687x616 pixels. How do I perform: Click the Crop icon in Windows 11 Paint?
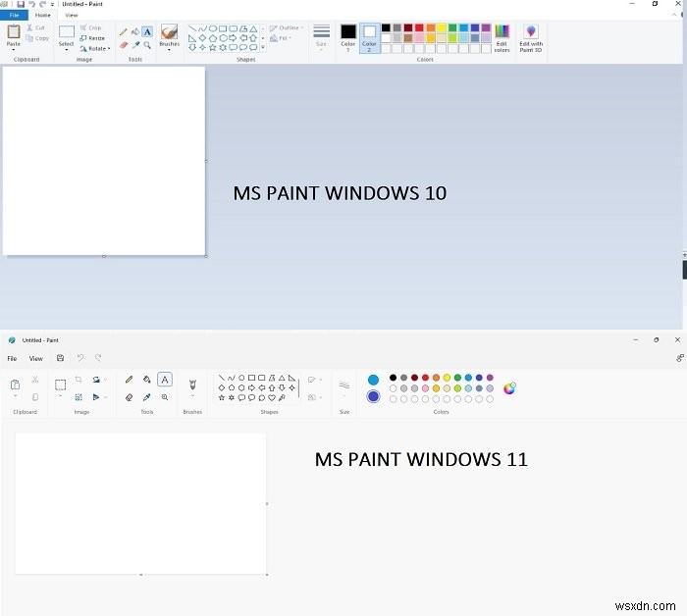pyautogui.click(x=79, y=380)
